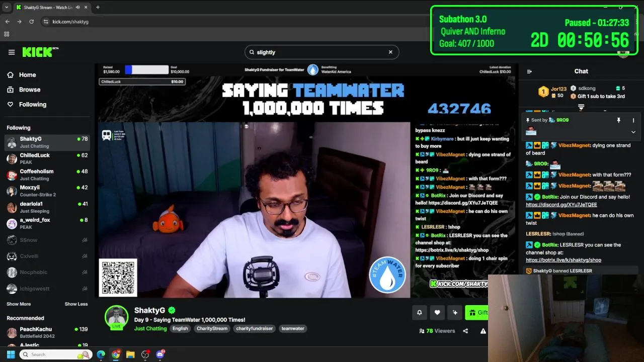Click the ShaktyG channel name
644x362 pixels.
pyautogui.click(x=149, y=310)
